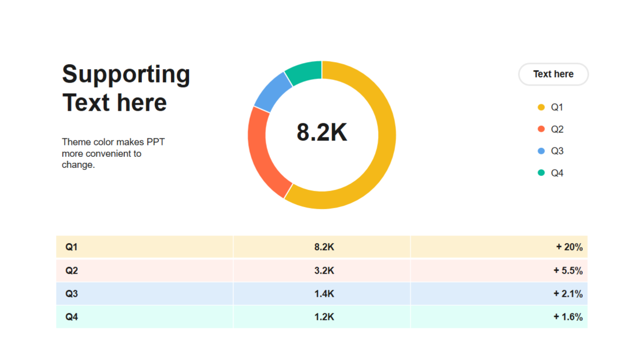Click the + 20% table cell
The height and width of the screenshot is (362, 644).
pos(499,247)
